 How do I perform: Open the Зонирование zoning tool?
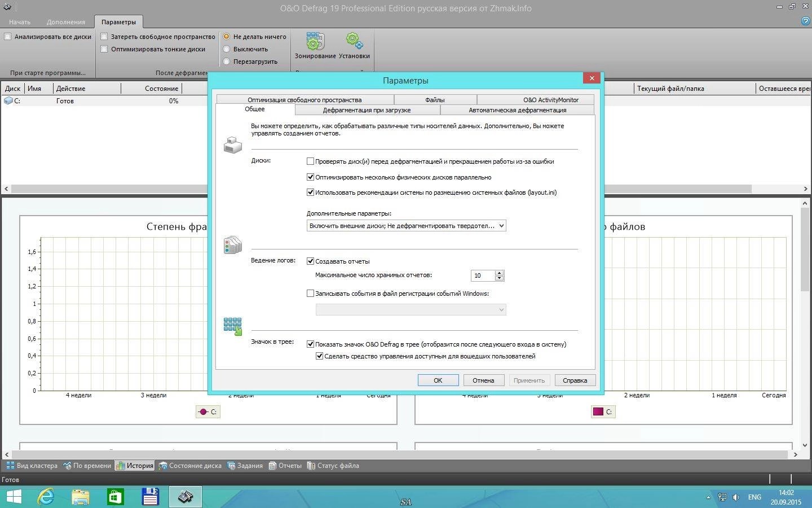315,45
